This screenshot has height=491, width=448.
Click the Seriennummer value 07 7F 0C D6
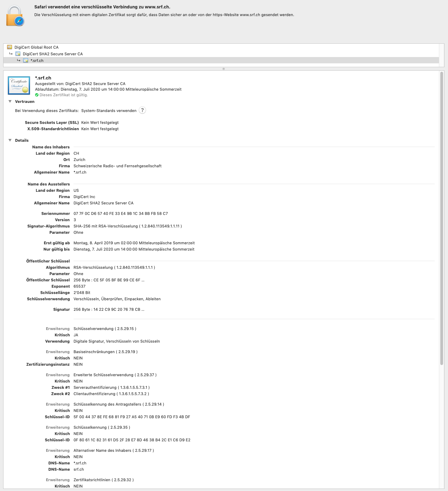120,213
